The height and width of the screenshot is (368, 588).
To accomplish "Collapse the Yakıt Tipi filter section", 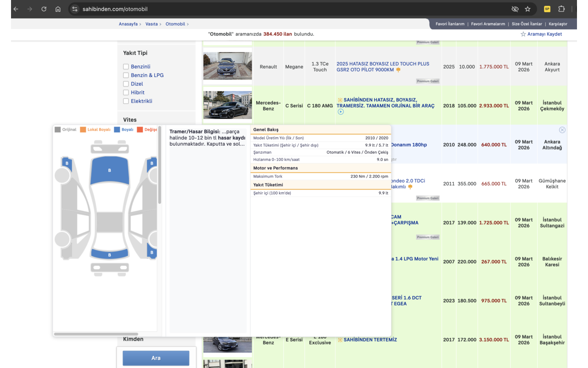I will tap(135, 53).
